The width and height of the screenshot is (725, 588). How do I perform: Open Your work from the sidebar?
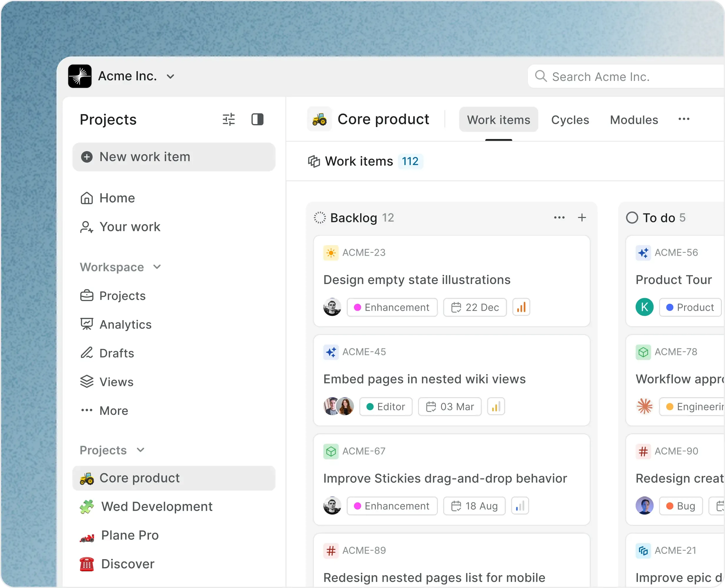[x=129, y=227]
